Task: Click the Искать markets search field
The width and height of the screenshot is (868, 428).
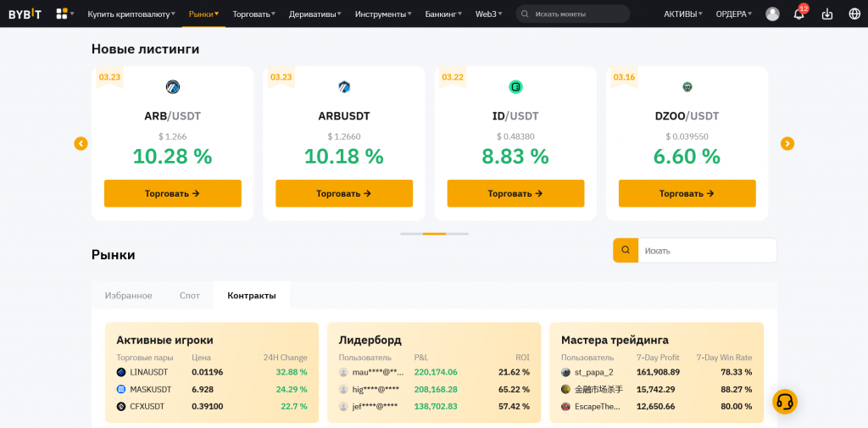Action: [x=706, y=250]
